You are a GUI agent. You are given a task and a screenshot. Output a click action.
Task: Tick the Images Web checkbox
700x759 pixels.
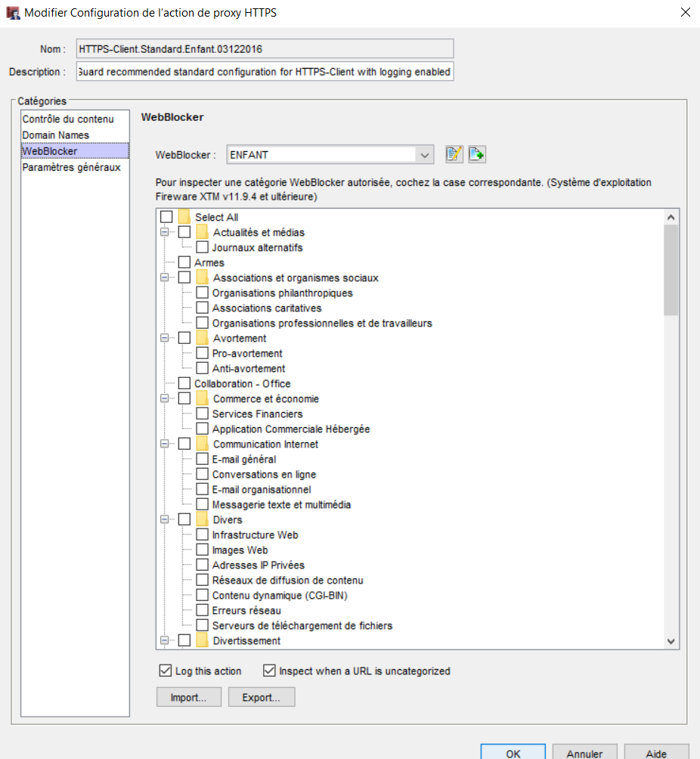203,550
